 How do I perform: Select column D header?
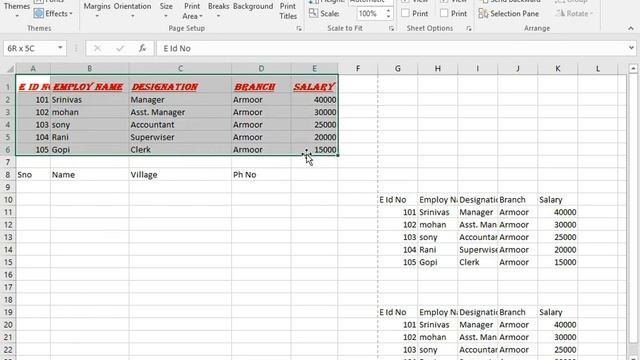[x=261, y=69]
